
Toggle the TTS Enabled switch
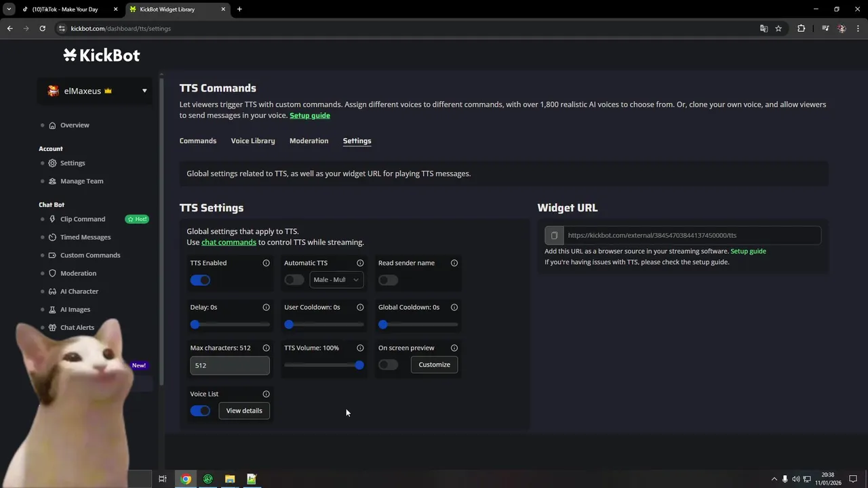pos(200,280)
